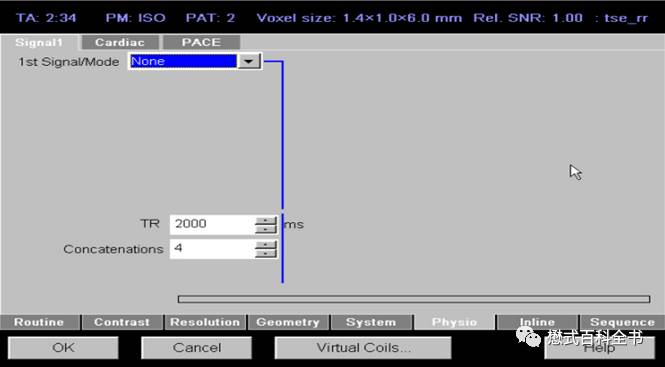Viewport: 665px width, 367px height.
Task: Increase TR using the up stepper arrow
Action: click(266, 220)
